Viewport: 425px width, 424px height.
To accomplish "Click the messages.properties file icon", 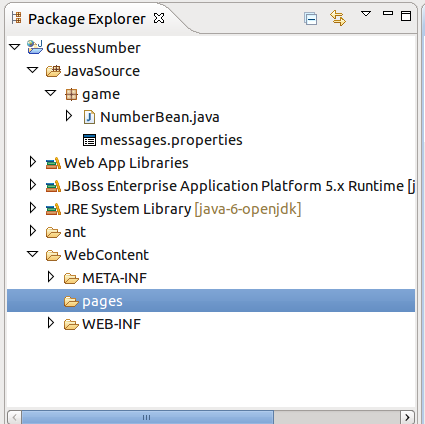I will pyautogui.click(x=89, y=140).
